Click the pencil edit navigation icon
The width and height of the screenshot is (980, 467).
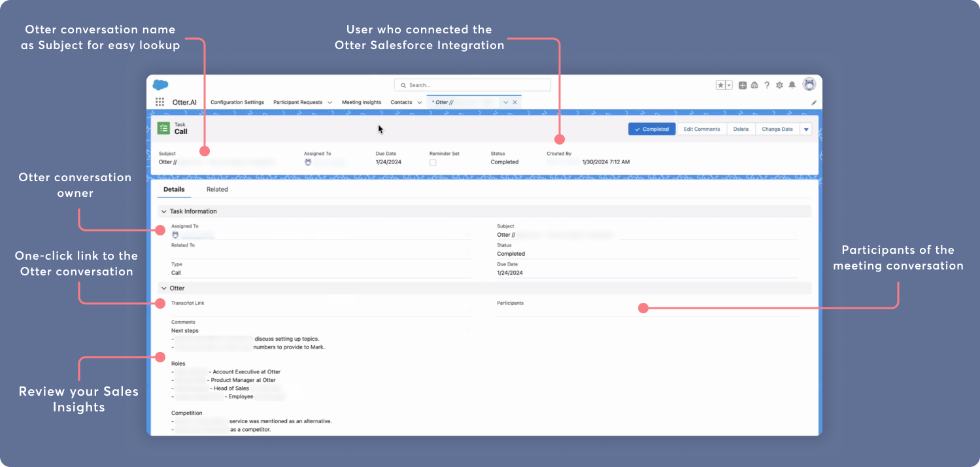pyautogui.click(x=814, y=103)
